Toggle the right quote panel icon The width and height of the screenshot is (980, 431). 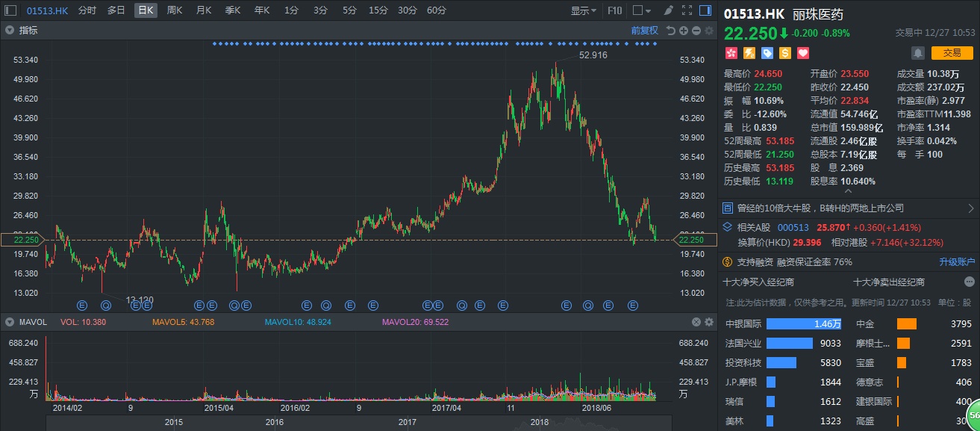click(705, 10)
